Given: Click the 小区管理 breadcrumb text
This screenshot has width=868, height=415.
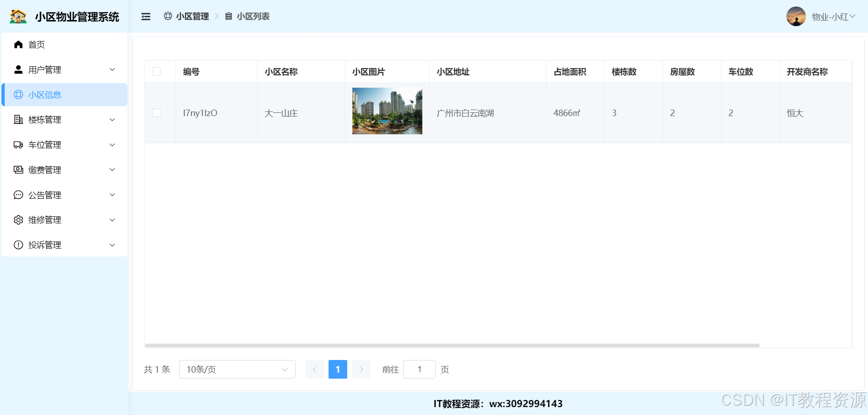Looking at the screenshot, I should point(193,16).
